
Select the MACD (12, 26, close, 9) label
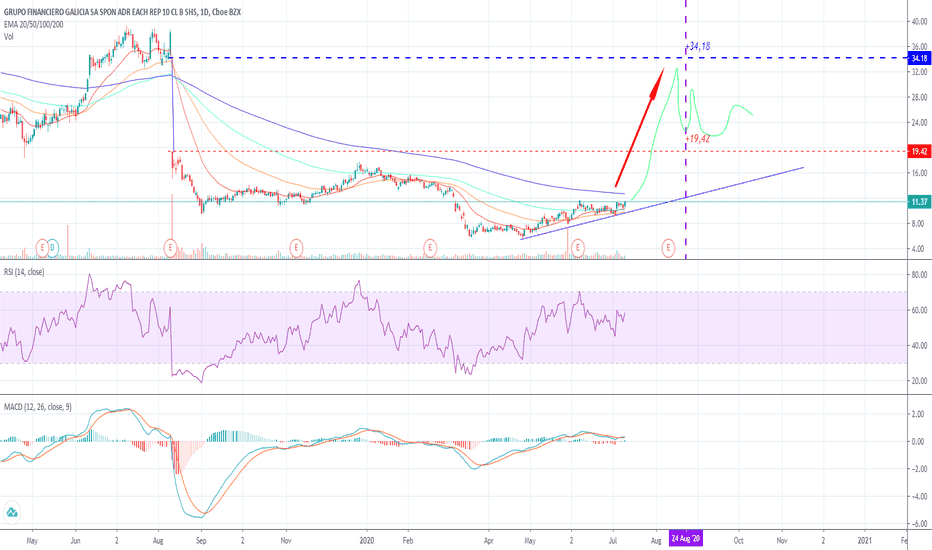37,407
